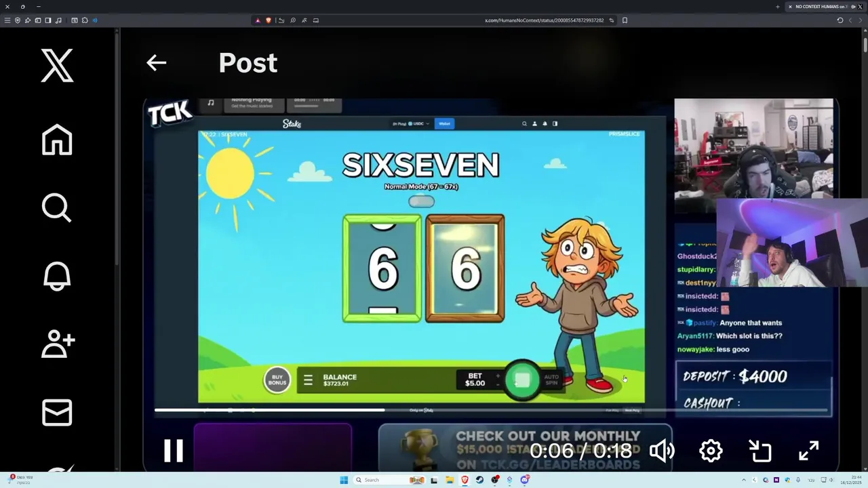The image size is (868, 488).
Task: Open Brave browser from taskbar
Action: pyautogui.click(x=465, y=480)
